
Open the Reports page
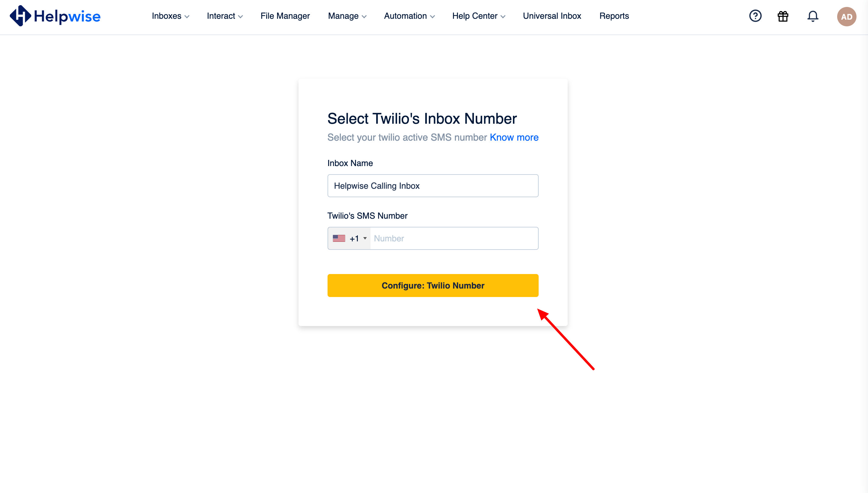614,16
